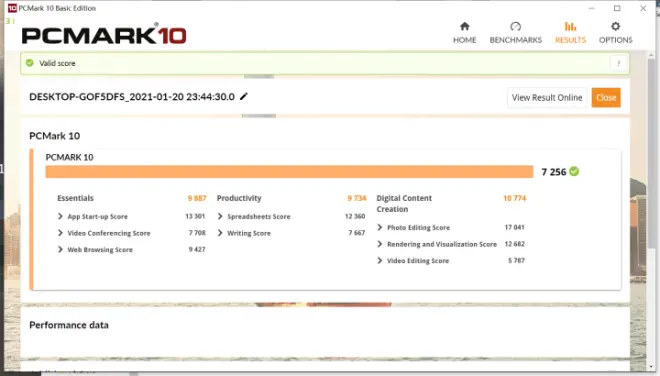Viewport: 660px width, 376px height.
Task: Click the PCMark 10 logo
Action: pos(104,34)
